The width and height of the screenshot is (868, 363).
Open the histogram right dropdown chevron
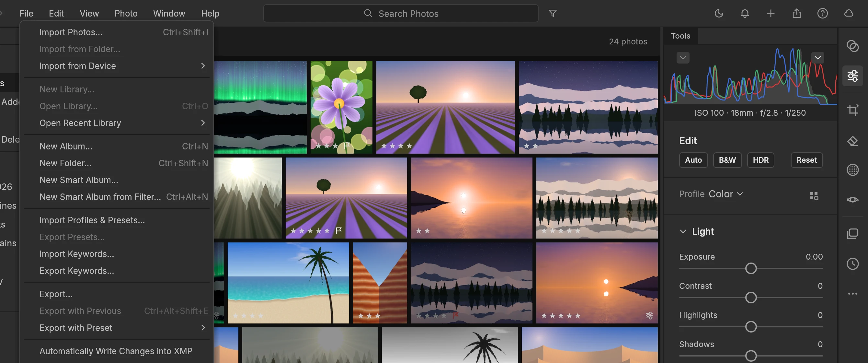pos(817,58)
